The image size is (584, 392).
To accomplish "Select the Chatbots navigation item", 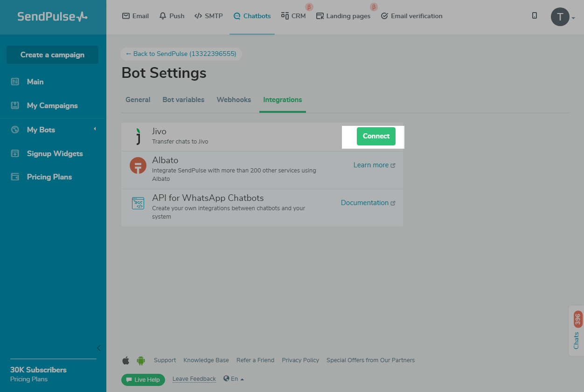I will [x=252, y=16].
